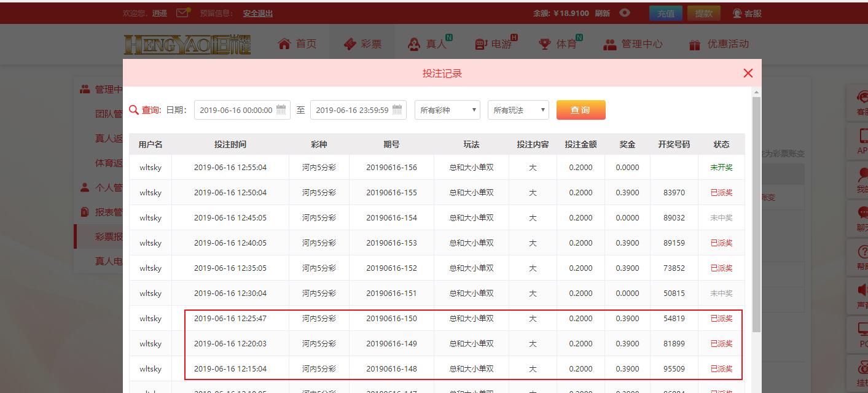868x393 pixels.
Task: Click the start date input field
Action: (235, 110)
